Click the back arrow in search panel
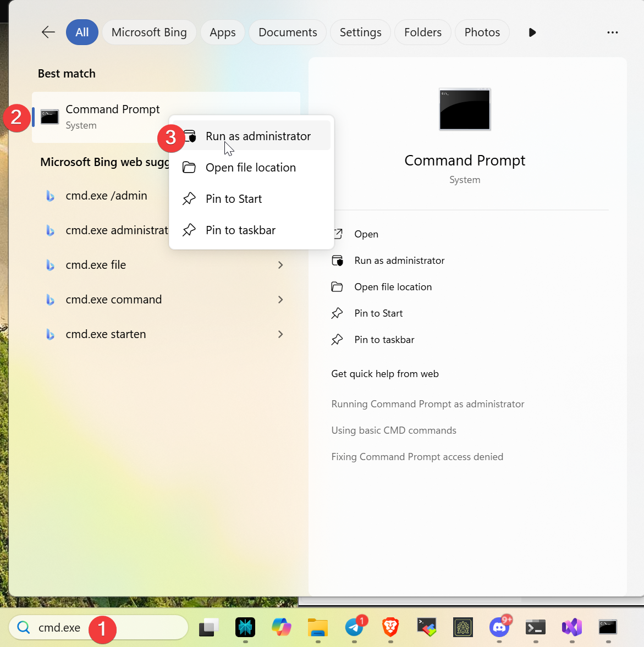This screenshot has height=647, width=644. pos(48,32)
